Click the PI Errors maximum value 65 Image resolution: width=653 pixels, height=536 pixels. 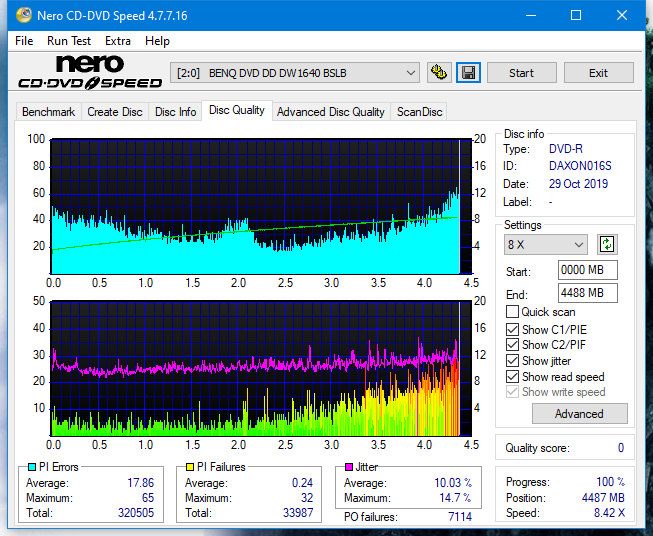(x=148, y=498)
